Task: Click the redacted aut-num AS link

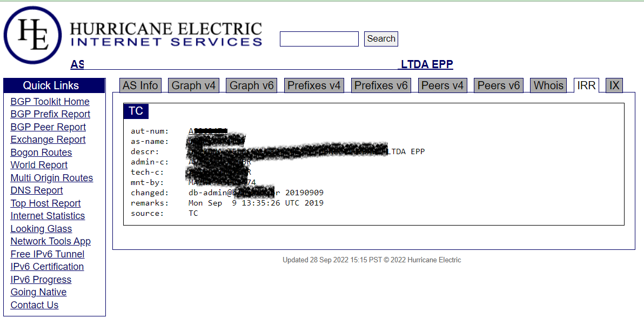Action: 208,131
